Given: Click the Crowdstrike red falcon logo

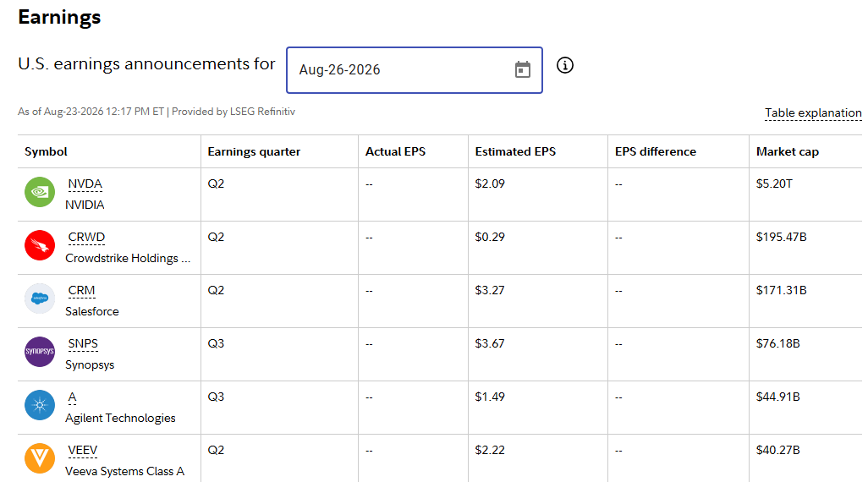Looking at the screenshot, I should (x=40, y=245).
